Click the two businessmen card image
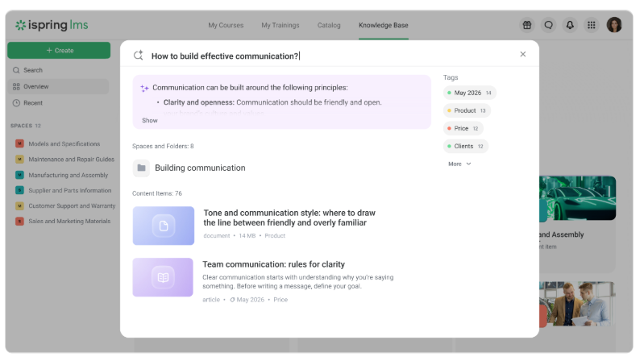Image resolution: width=644 pixels, height=361 pixels. coord(577,305)
